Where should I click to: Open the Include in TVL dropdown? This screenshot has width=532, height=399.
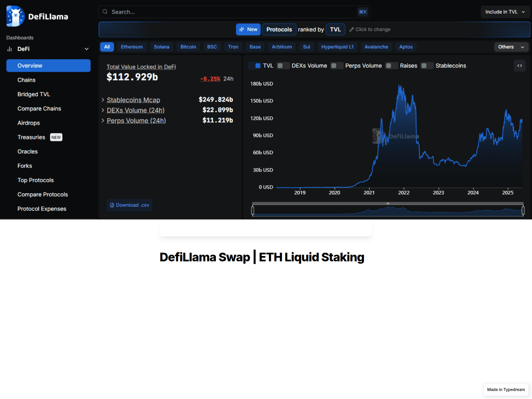pos(505,12)
